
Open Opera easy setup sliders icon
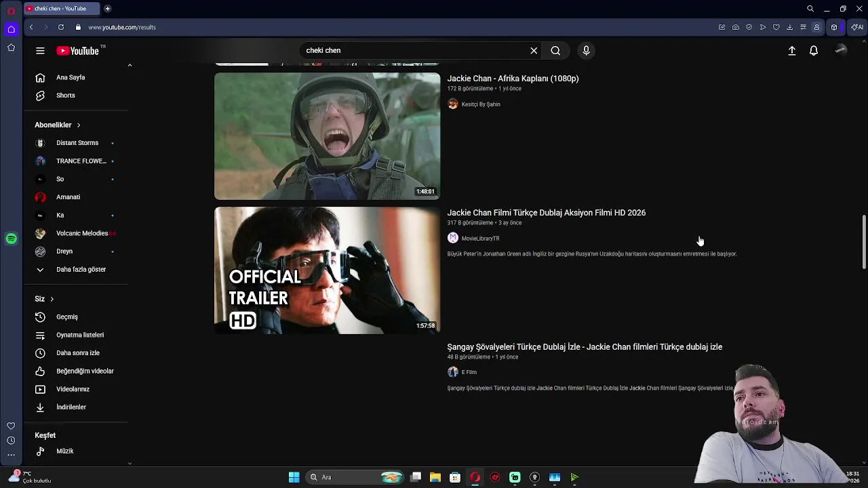[x=803, y=27]
